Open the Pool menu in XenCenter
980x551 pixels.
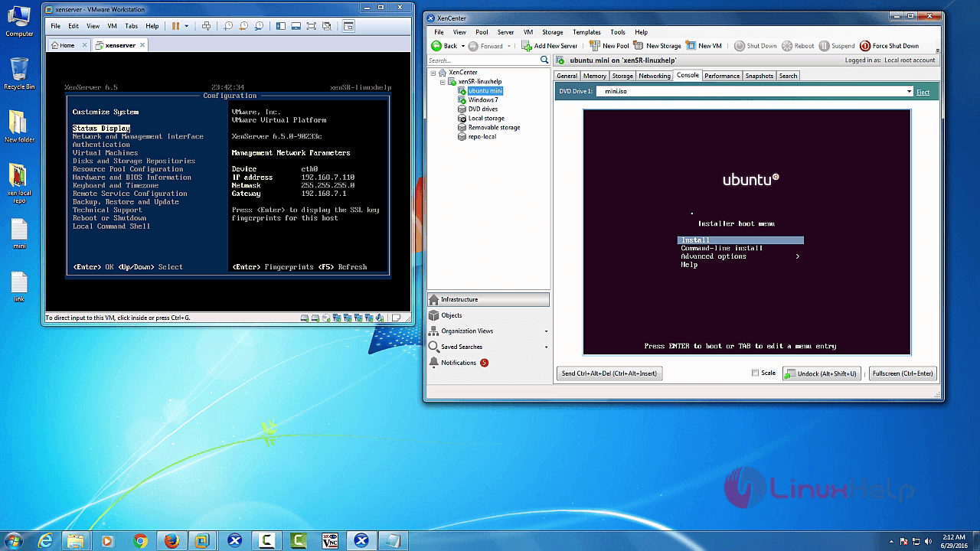click(482, 32)
